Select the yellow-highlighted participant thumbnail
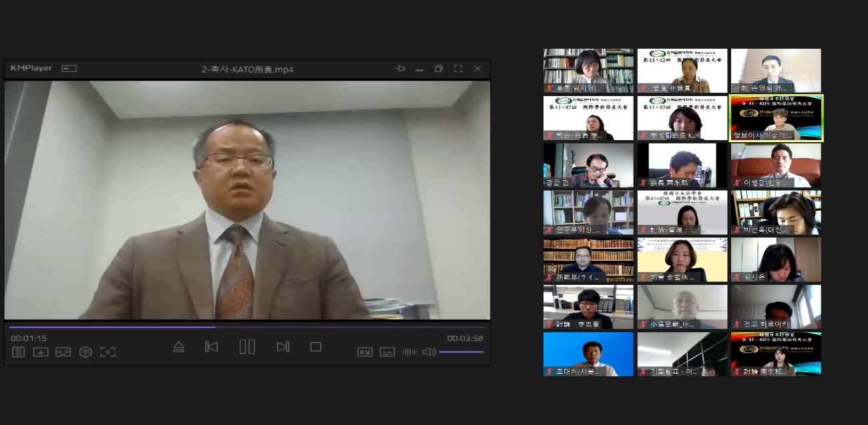Viewport: 868px width, 425px height. click(x=776, y=118)
